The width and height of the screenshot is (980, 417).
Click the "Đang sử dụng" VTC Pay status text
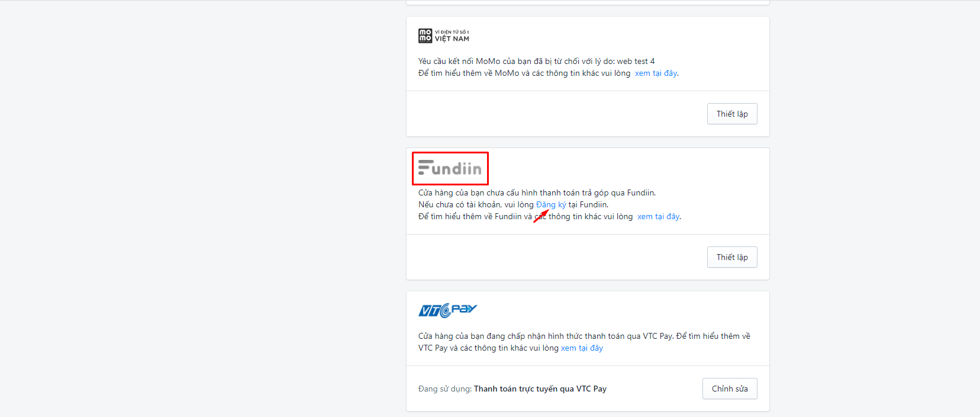[x=512, y=389]
